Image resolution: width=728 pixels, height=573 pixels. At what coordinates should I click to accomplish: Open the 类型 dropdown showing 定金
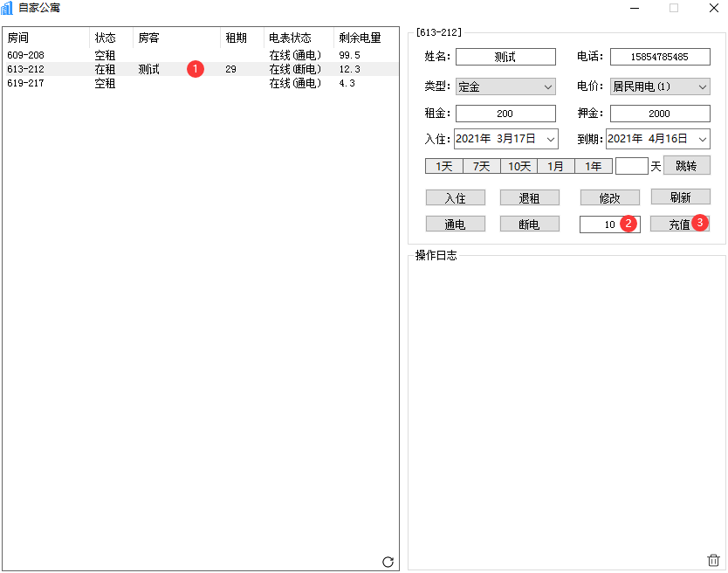pos(505,86)
